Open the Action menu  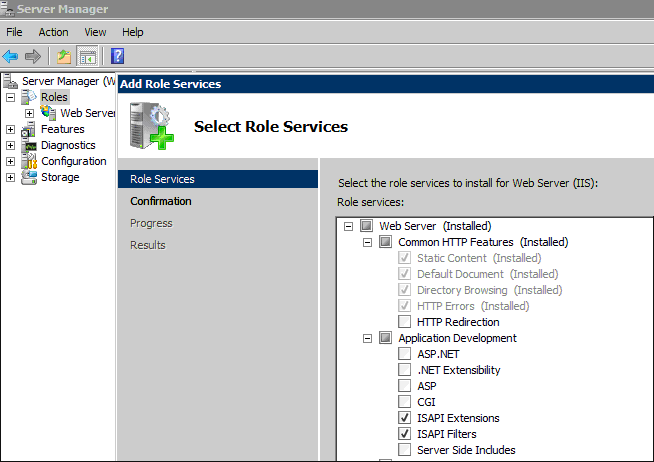click(53, 32)
